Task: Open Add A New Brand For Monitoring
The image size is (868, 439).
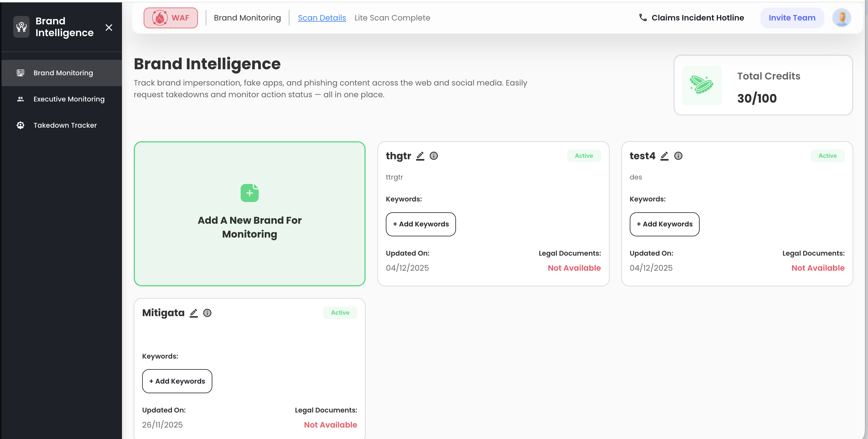Action: (249, 213)
